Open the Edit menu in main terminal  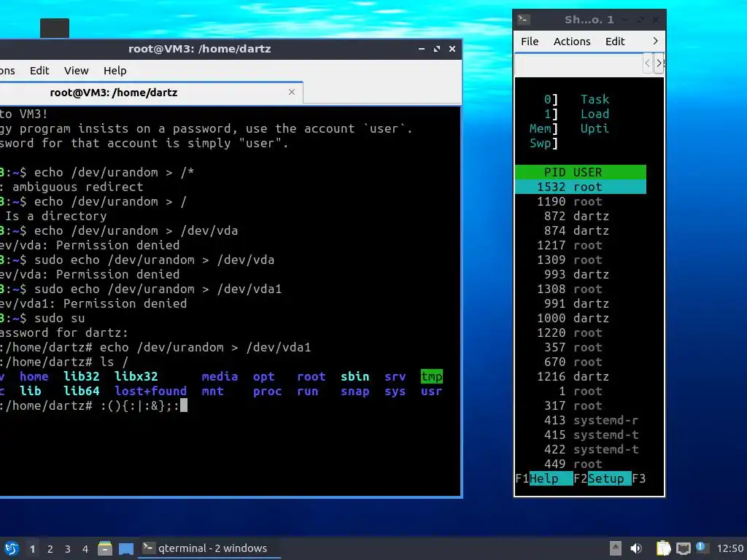coord(39,71)
